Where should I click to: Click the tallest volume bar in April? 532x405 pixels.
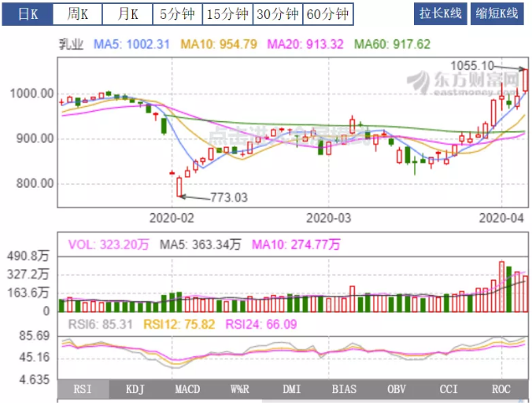click(501, 286)
